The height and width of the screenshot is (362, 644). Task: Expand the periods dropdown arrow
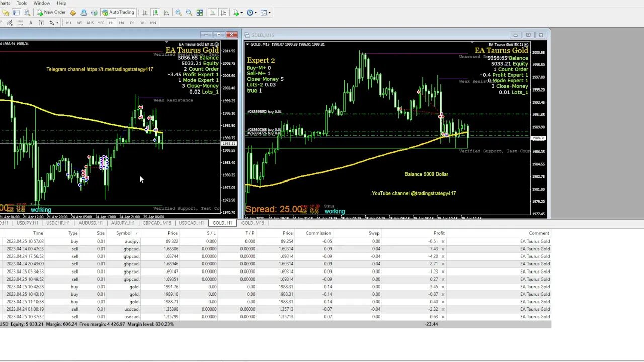(256, 12)
